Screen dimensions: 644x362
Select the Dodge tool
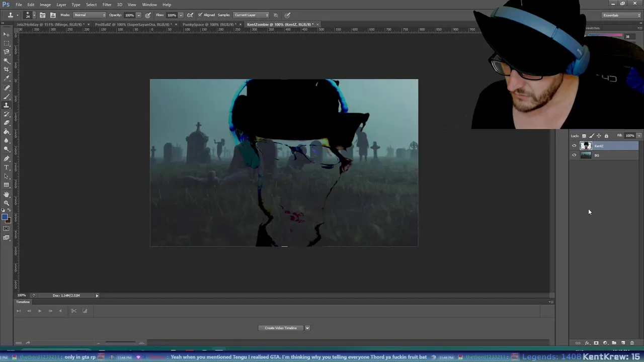[x=7, y=149]
